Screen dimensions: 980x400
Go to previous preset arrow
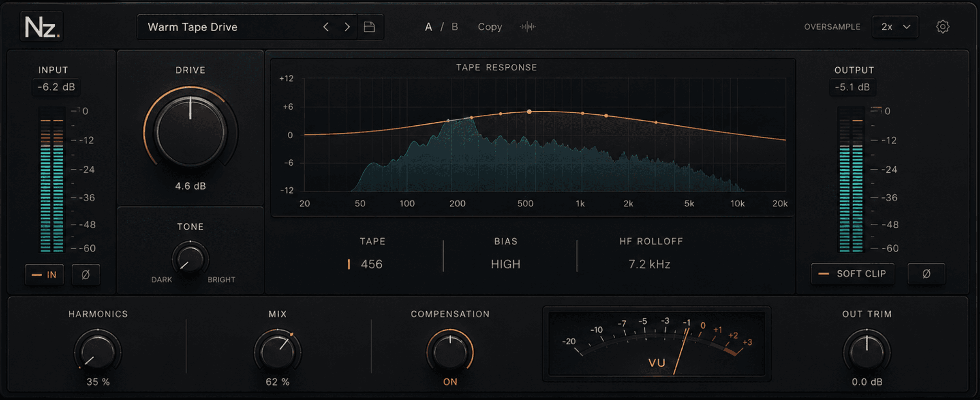click(326, 27)
